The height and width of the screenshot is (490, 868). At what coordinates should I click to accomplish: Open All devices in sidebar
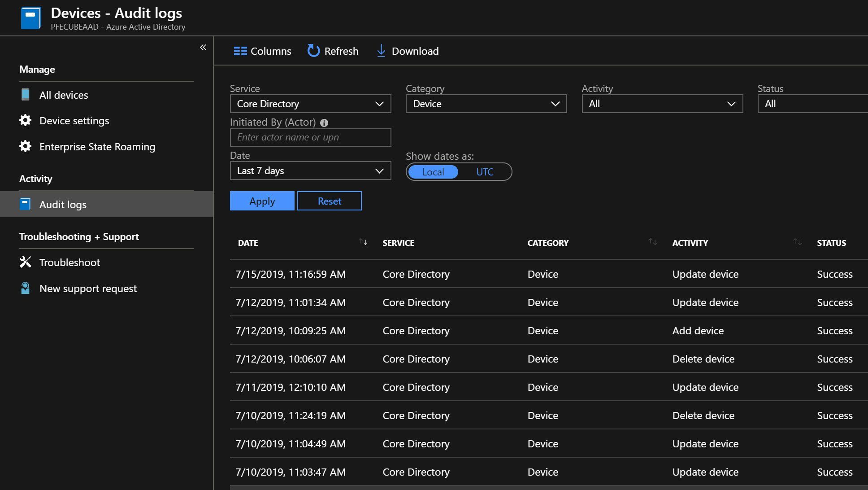pos(64,95)
